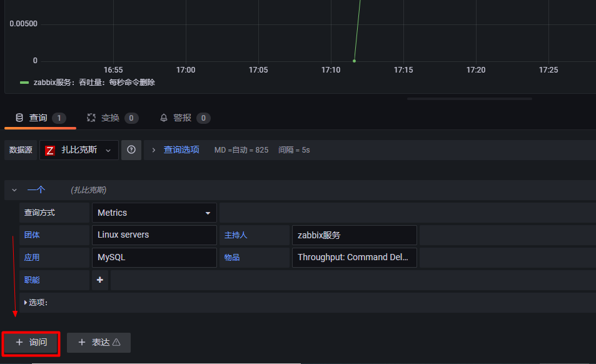Click the data source help icon
Image resolution: width=596 pixels, height=364 pixels.
pyautogui.click(x=131, y=150)
